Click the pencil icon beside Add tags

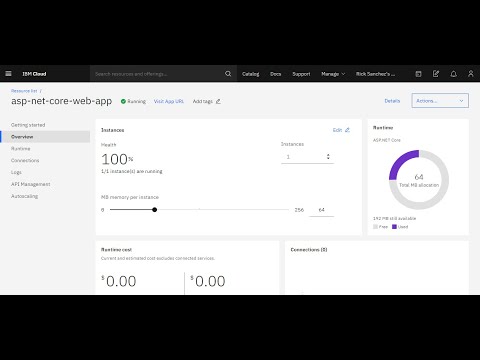point(218,101)
